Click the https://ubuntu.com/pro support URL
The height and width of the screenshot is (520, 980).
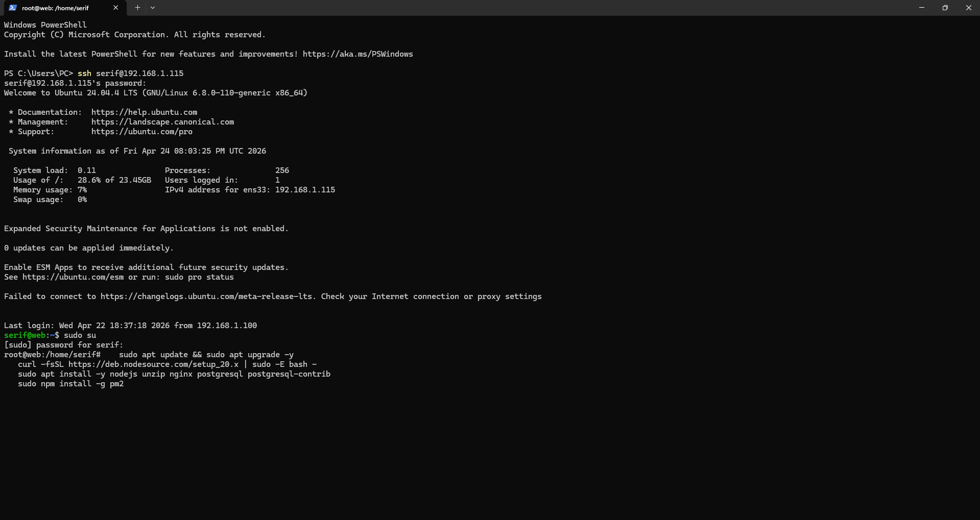[x=142, y=132]
